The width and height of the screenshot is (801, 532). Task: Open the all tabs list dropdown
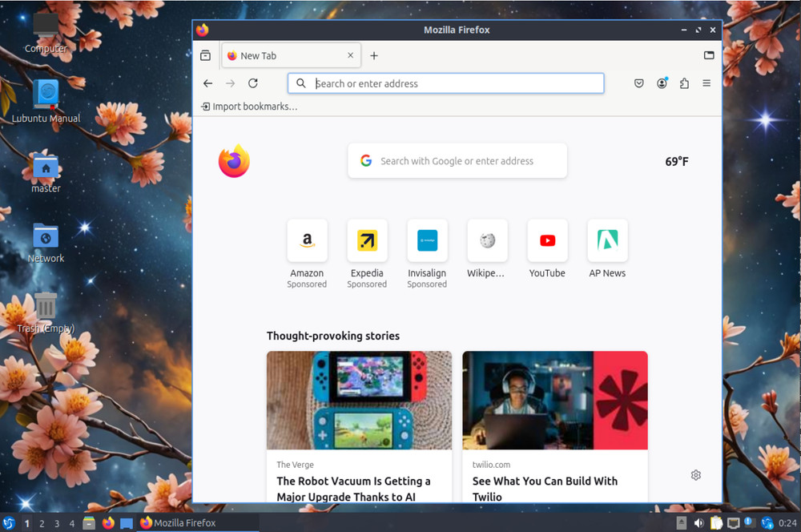[x=709, y=55]
